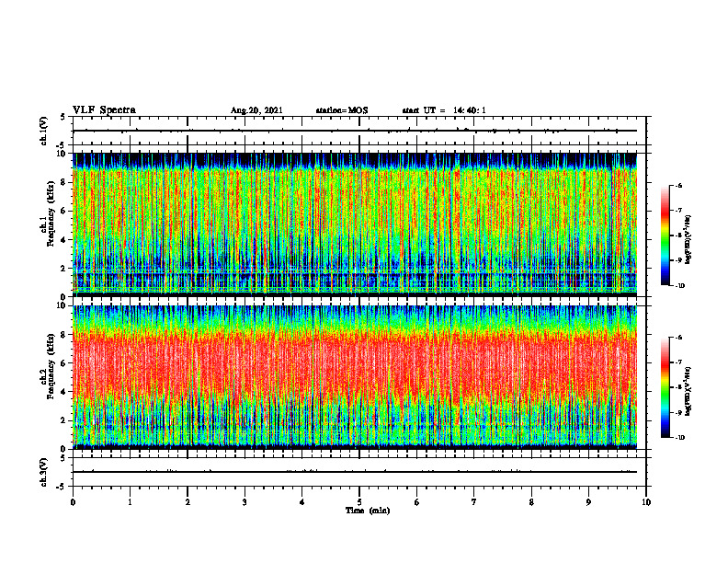
Task: Click time axis tick label "5"
Action: (359, 502)
